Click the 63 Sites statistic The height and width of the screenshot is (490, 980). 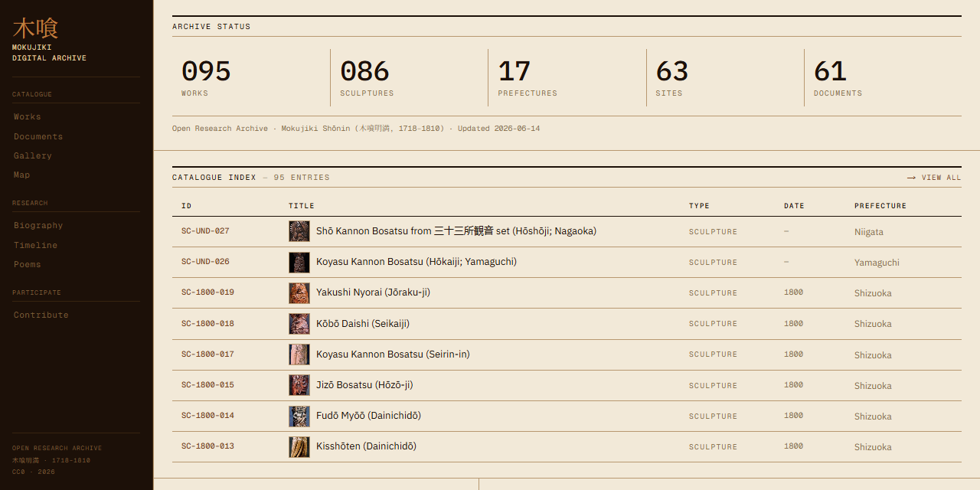coord(725,78)
